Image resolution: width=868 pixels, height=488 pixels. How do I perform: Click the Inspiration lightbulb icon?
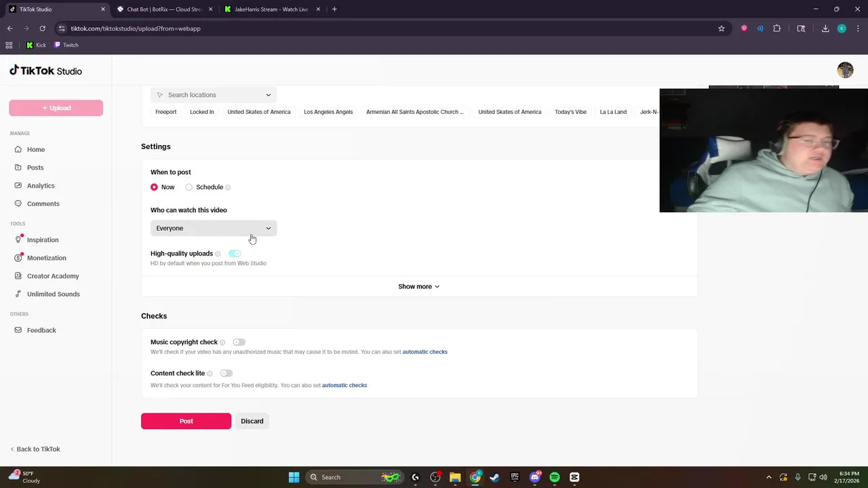(x=18, y=240)
